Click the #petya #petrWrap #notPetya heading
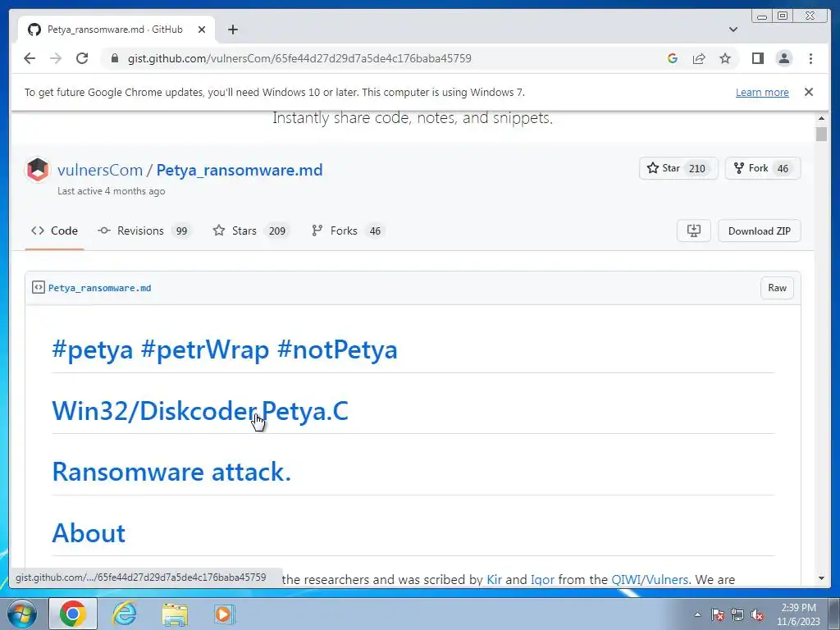 225,349
